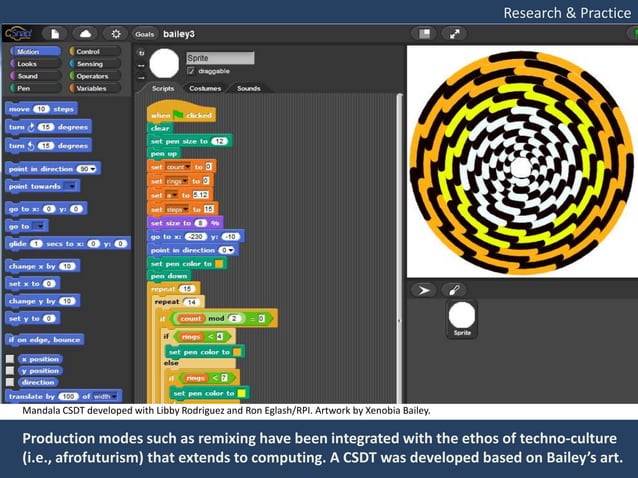Open the point towards target dropdown
The width and height of the screenshot is (638, 478).
71,186
